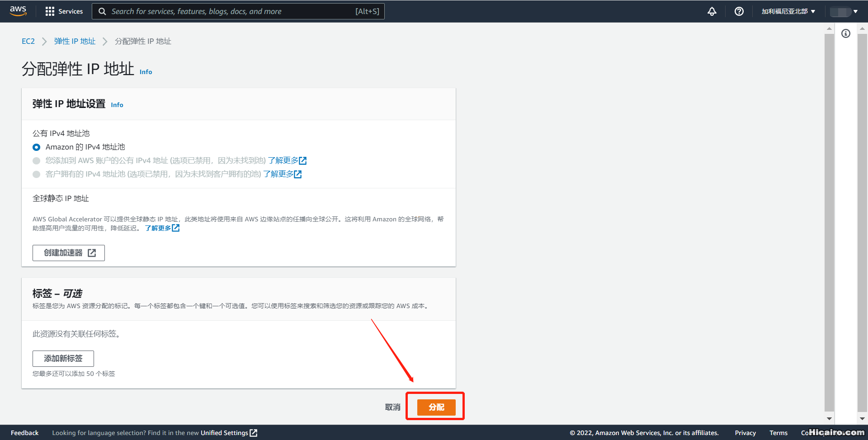The image size is (868, 440).
Task: Open the Services menu
Action: click(x=64, y=11)
